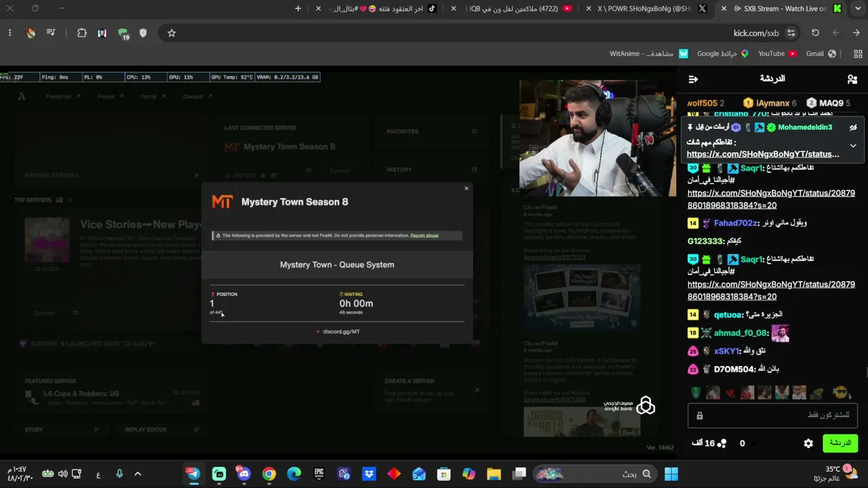Open Epic Games Launcher from taskbar
This screenshot has width=868, height=488.
(319, 474)
